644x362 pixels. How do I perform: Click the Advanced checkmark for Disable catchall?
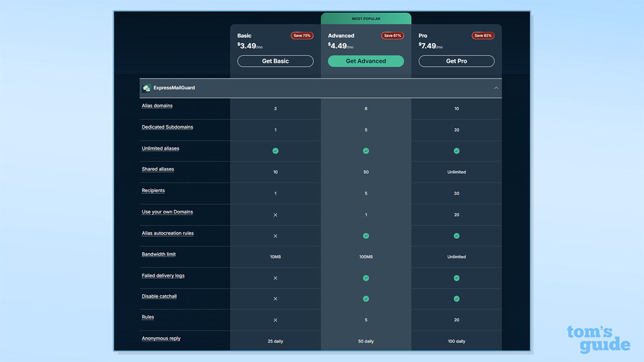tap(366, 299)
